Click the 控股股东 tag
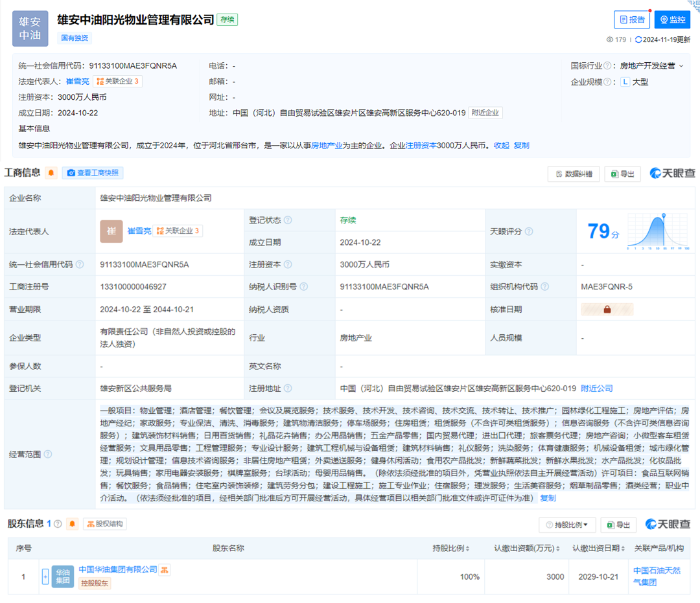 [x=94, y=583]
